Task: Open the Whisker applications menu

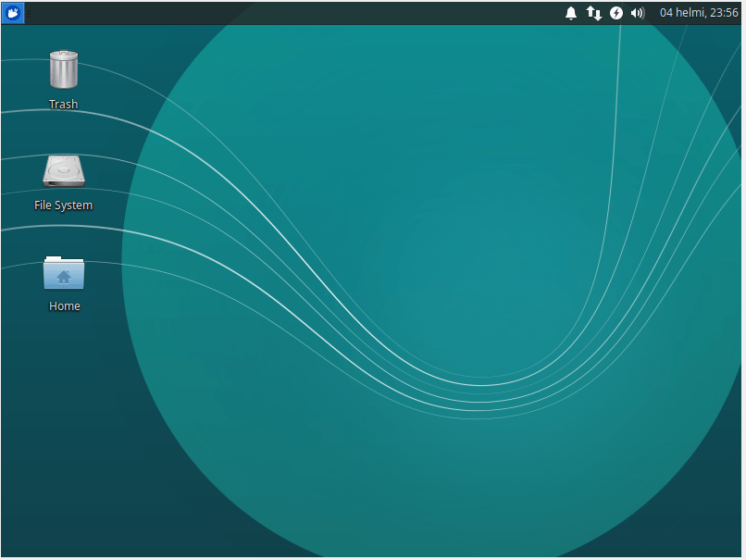Action: click(x=13, y=13)
